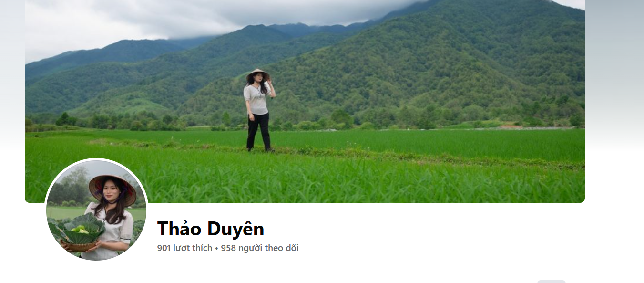Open the 958 người theo dõi link
The width and height of the screenshot is (644, 283).
click(x=260, y=248)
